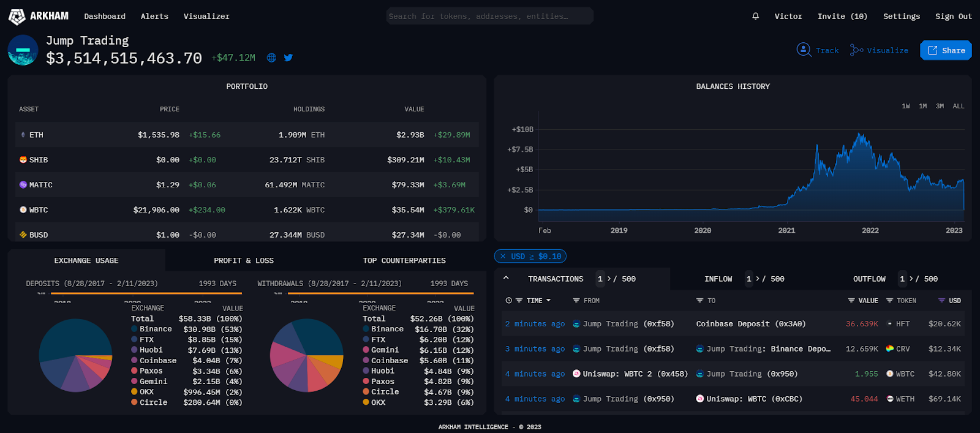Focus the token and address search field
Screen dimensions: 980x433
[489, 17]
